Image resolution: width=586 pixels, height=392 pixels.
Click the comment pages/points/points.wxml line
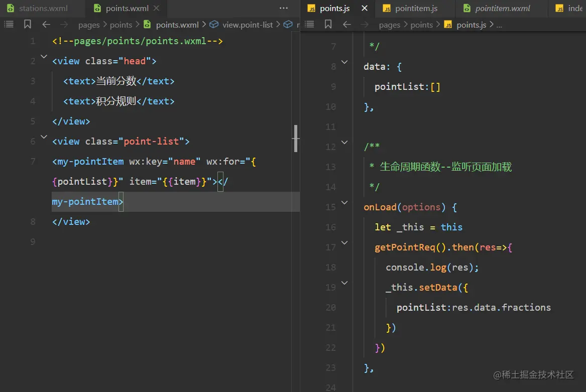pos(138,41)
